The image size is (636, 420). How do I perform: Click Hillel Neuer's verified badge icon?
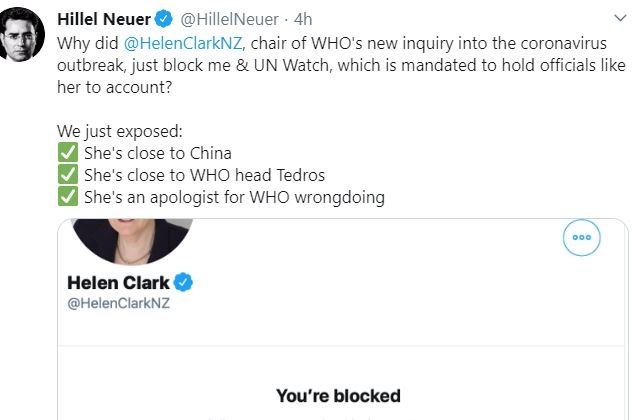(164, 19)
